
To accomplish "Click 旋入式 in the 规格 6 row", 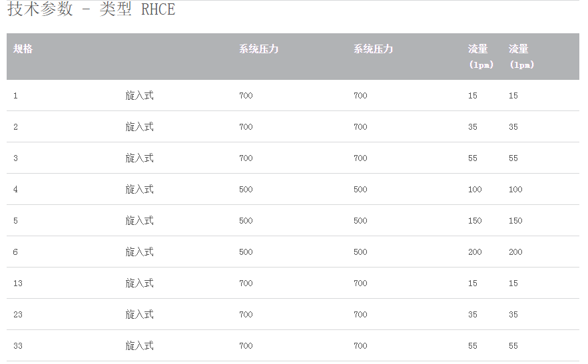I will click(140, 252).
